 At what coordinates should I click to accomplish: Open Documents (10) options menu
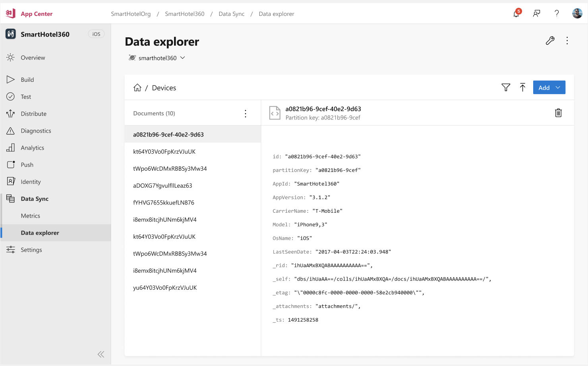click(246, 114)
